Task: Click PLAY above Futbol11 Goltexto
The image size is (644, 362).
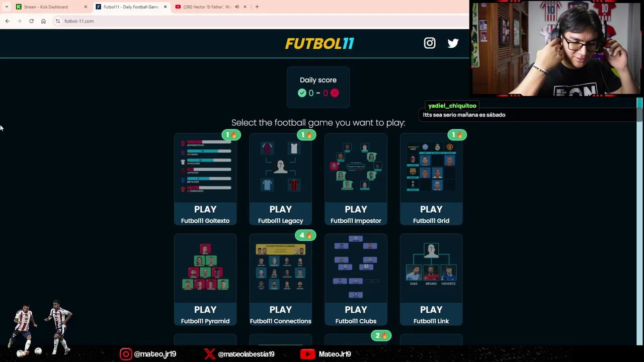Action: coord(205,209)
